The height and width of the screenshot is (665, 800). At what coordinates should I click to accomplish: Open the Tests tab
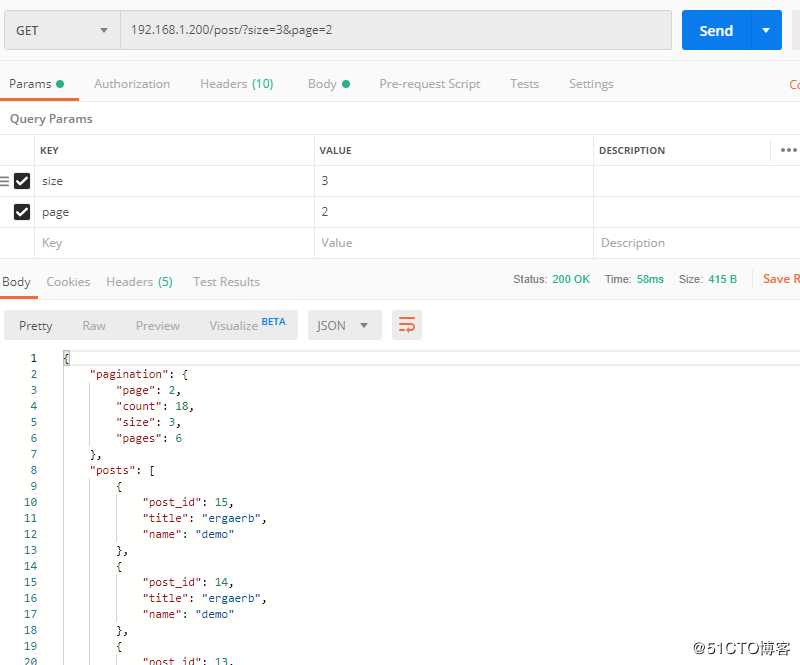(x=524, y=84)
